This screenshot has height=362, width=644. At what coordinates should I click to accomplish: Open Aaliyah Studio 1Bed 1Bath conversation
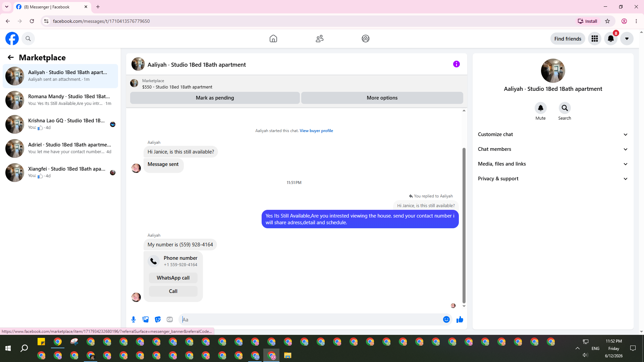[60, 76]
